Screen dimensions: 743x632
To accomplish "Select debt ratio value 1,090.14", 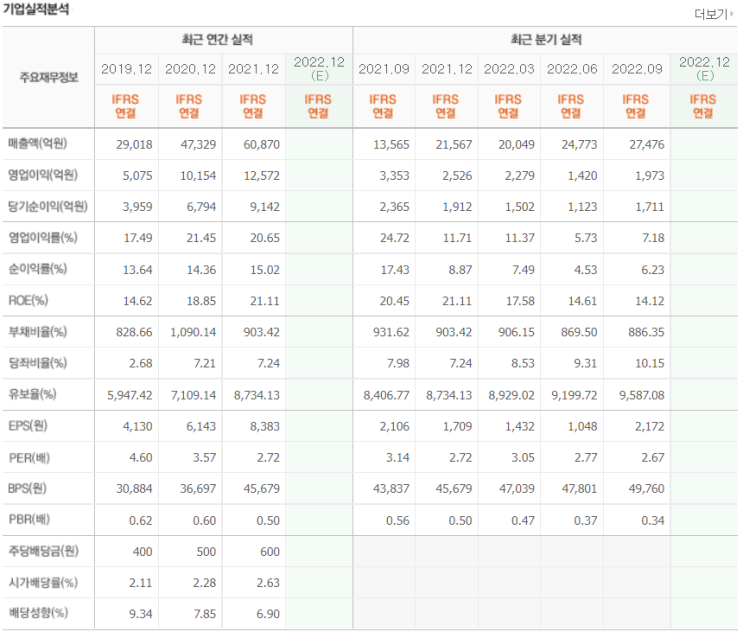I will point(193,333).
